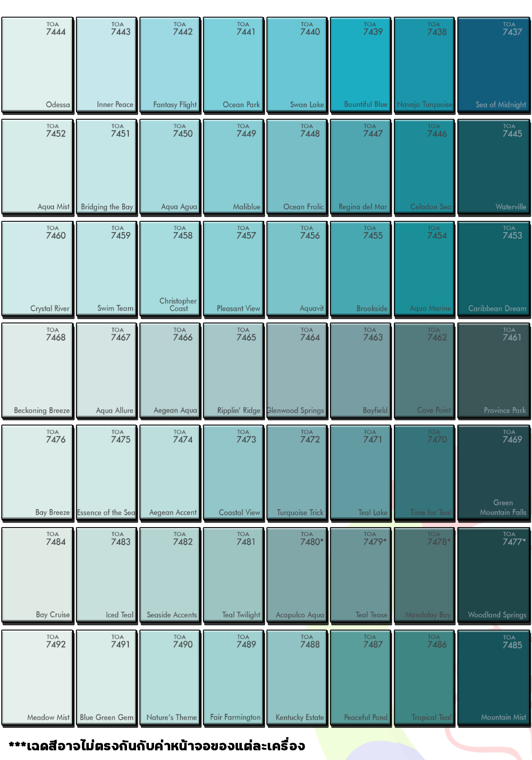This screenshot has width=532, height=760.
Task: Select the Ripplin' Ridge 7465 swatch
Action: click(x=233, y=371)
